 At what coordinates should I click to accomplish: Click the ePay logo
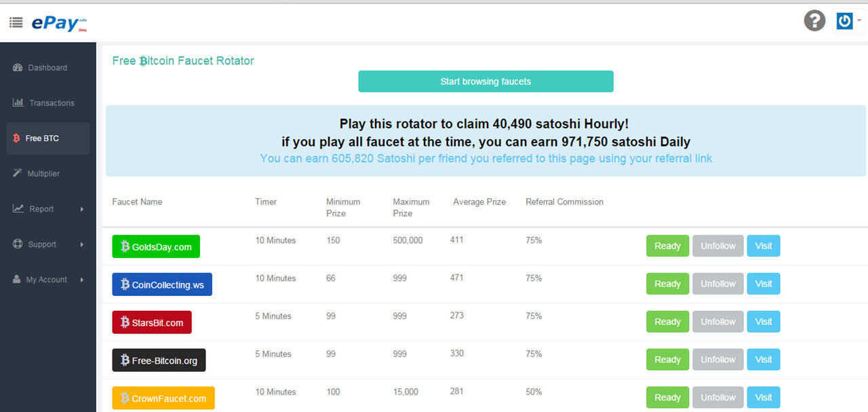(x=59, y=23)
